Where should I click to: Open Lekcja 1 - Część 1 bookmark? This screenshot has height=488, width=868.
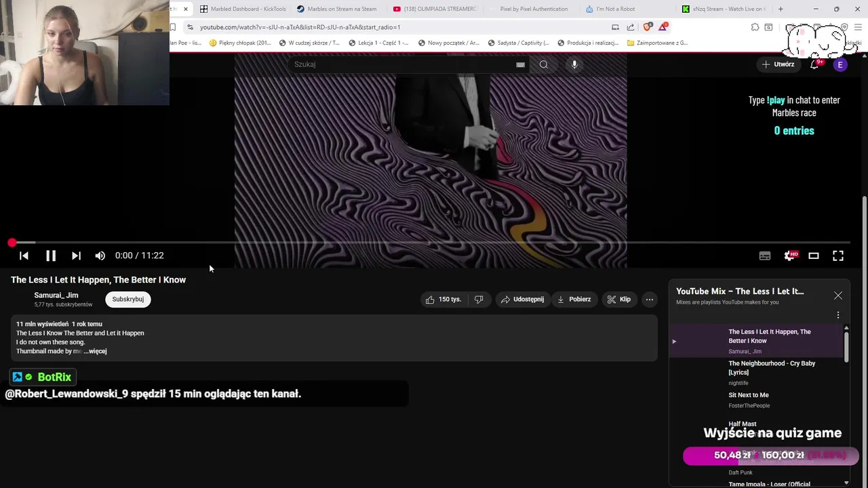click(379, 43)
